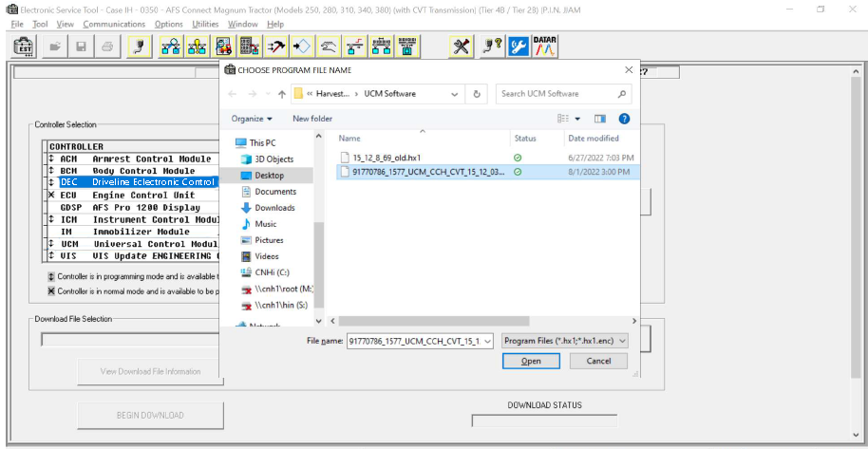Click the blue help icon in file dialog
This screenshot has height=449, width=868.
click(x=625, y=119)
